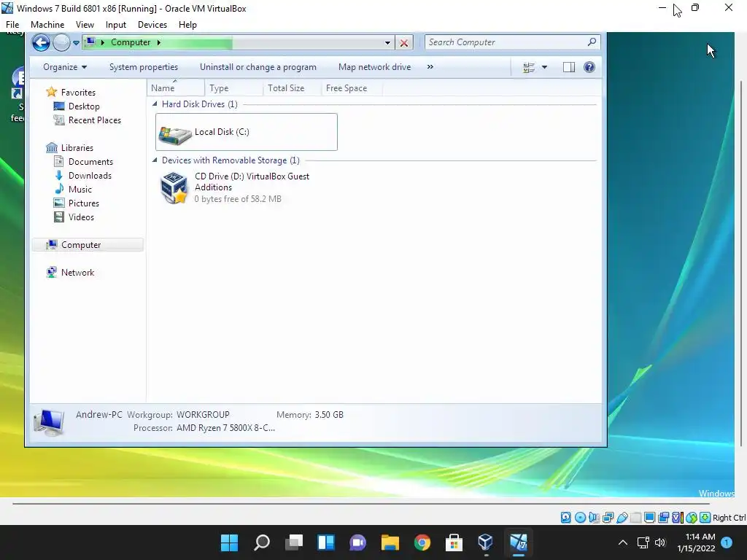
Task: Open Search from the Windows taskbar
Action: [x=262, y=542]
